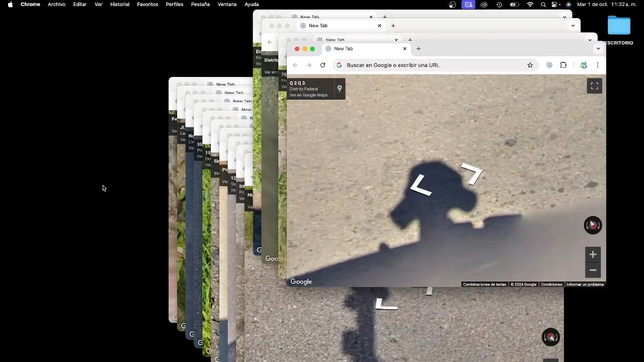Bookmark this page with the star icon
Image resolution: width=644 pixels, height=362 pixels.
[x=530, y=65]
